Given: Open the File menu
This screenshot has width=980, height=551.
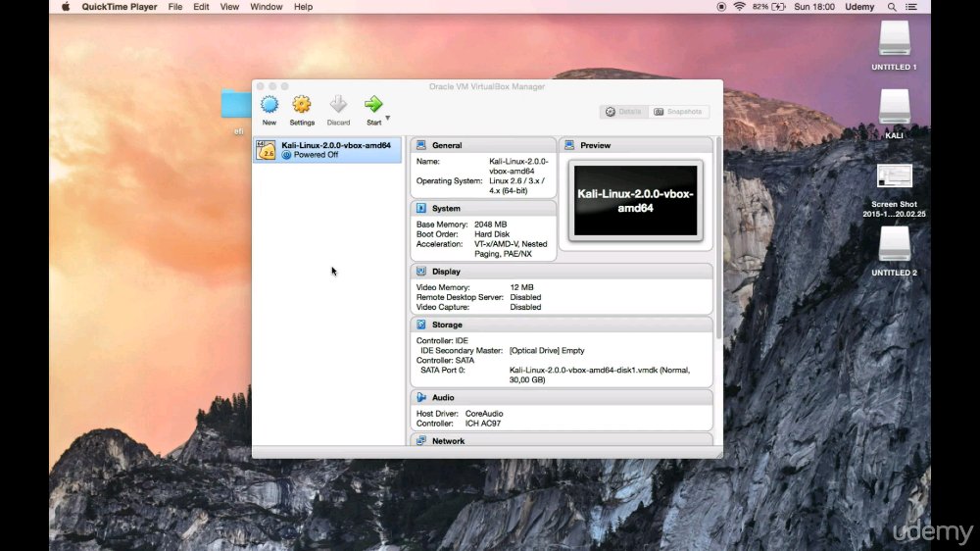Looking at the screenshot, I should click(x=175, y=7).
